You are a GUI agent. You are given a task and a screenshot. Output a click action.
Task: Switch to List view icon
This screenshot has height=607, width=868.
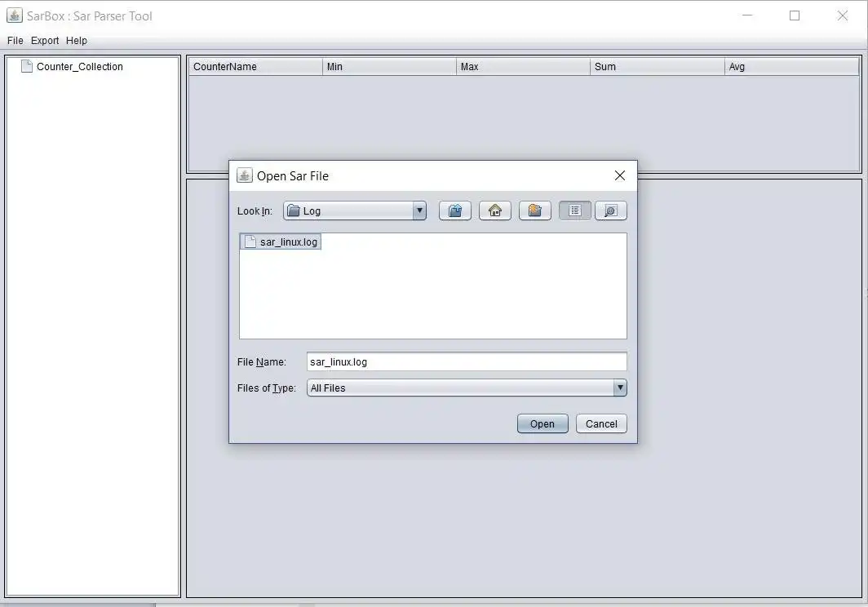(x=574, y=210)
